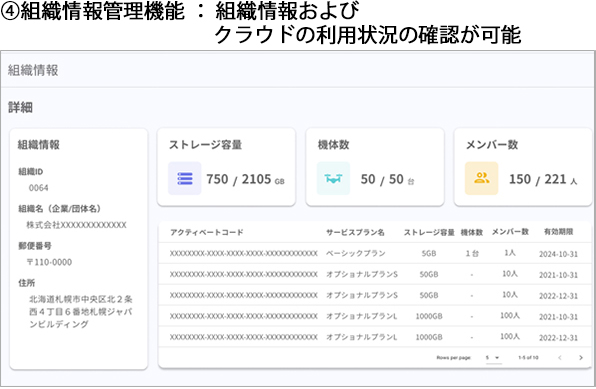
Task: Click the ストレージ容量 table column header
Action: [x=429, y=232]
